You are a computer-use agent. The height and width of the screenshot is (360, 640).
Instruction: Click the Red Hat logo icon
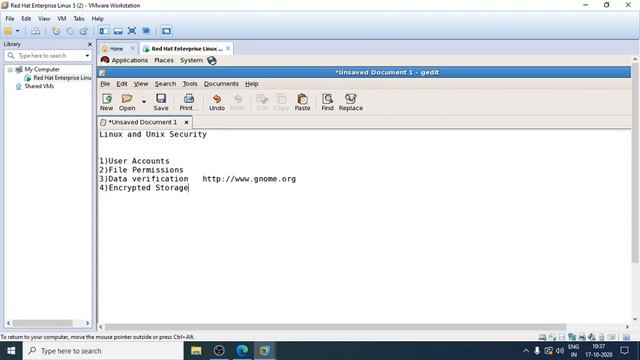click(105, 60)
